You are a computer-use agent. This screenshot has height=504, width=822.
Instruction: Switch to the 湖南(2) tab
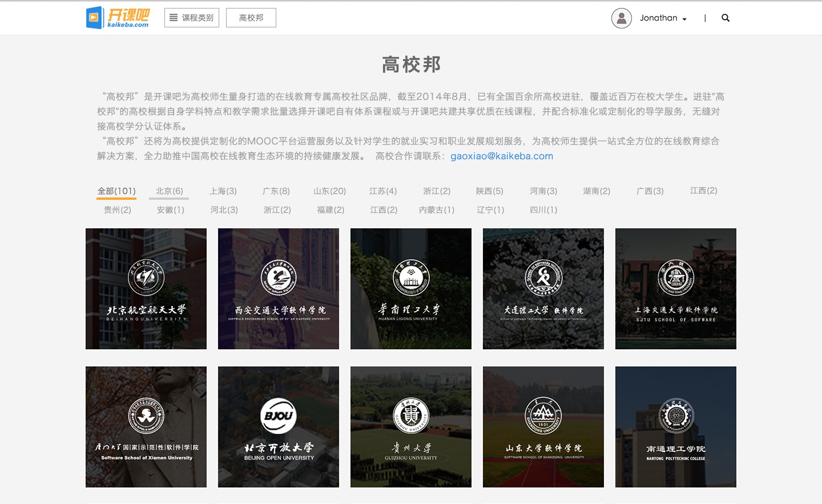pos(597,191)
